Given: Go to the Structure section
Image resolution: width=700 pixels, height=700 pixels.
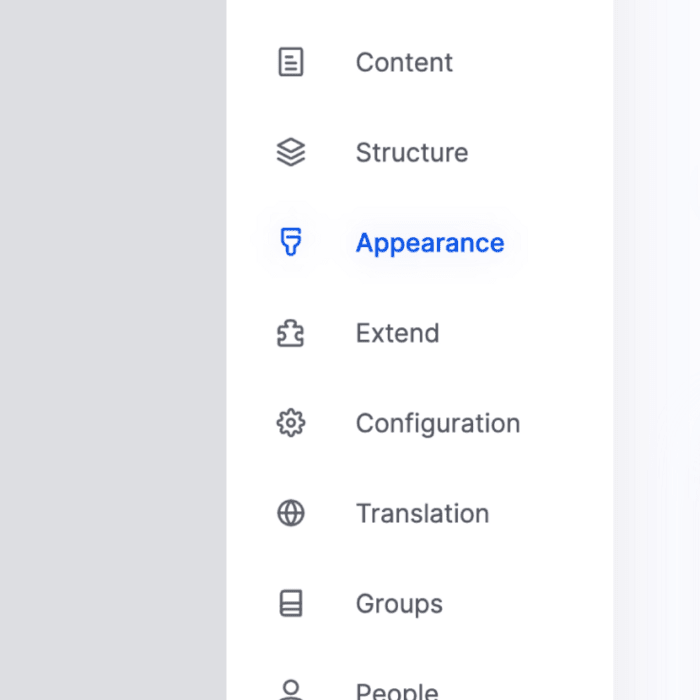Looking at the screenshot, I should pyautogui.click(x=411, y=153).
